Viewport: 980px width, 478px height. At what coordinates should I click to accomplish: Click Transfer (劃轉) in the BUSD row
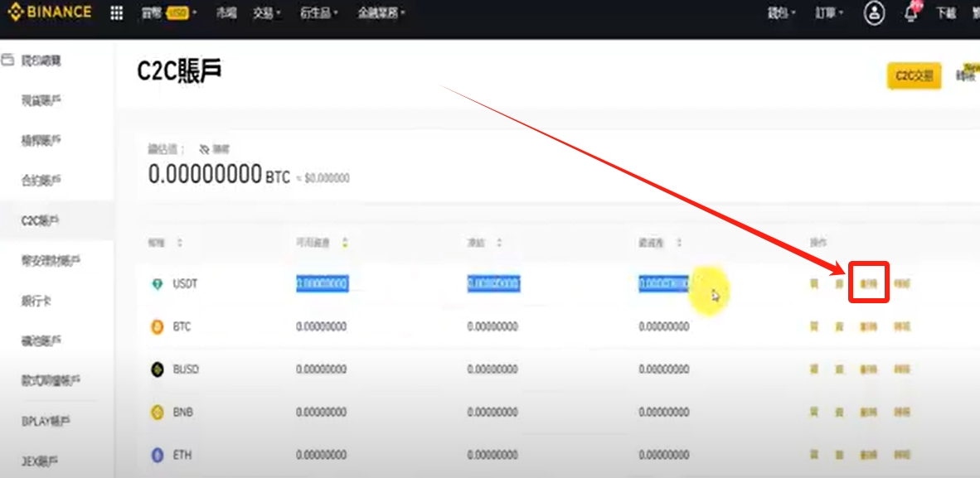(x=869, y=369)
